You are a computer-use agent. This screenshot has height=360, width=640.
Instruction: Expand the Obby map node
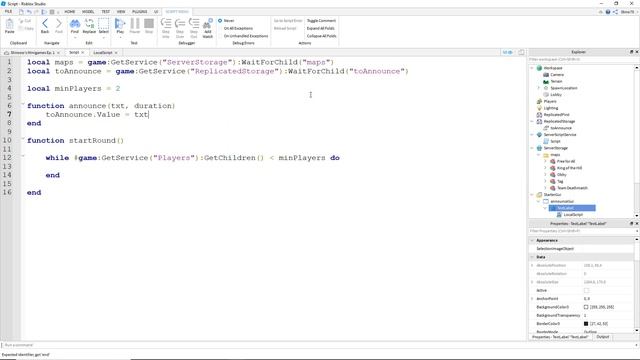(545, 175)
